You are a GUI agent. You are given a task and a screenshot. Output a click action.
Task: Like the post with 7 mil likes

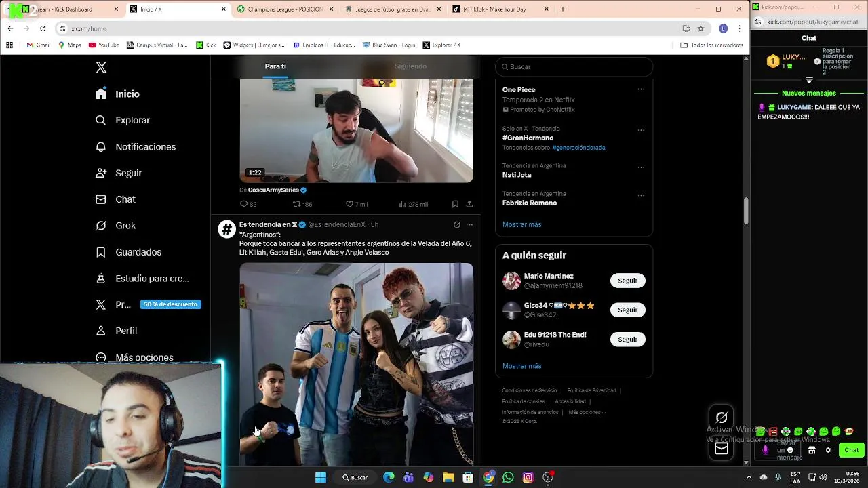click(349, 204)
